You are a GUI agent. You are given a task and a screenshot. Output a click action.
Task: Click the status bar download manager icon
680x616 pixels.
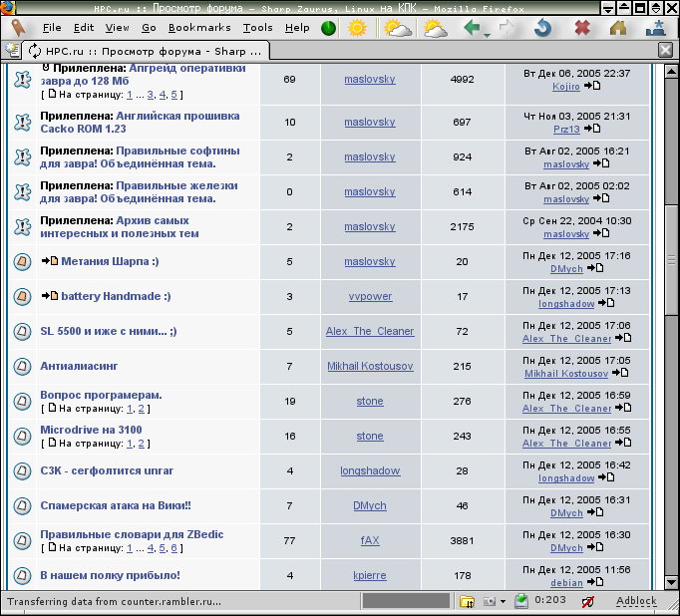coord(521,601)
